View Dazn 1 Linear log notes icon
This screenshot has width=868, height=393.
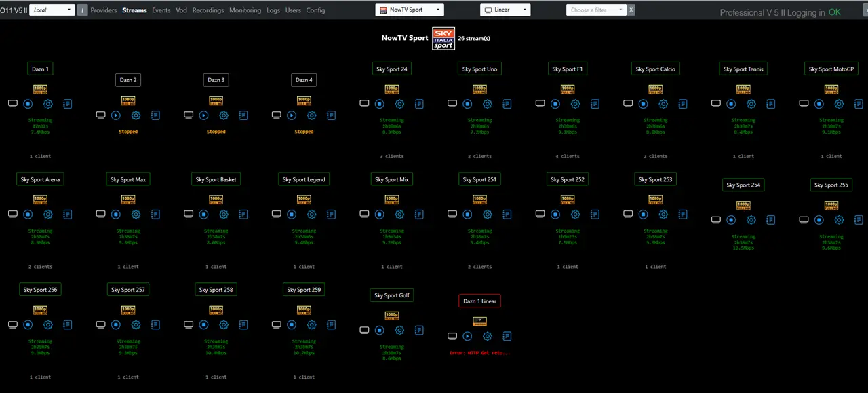[507, 336]
